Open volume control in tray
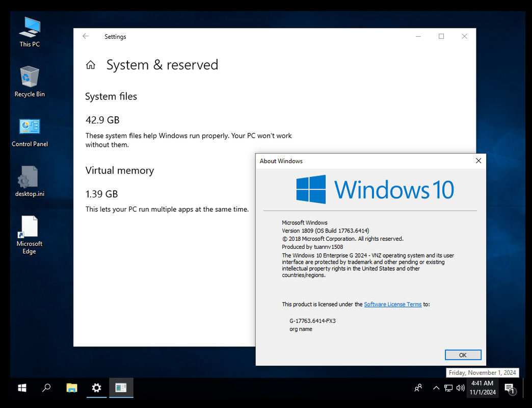Viewport: 532px width, 408px height. pos(461,388)
